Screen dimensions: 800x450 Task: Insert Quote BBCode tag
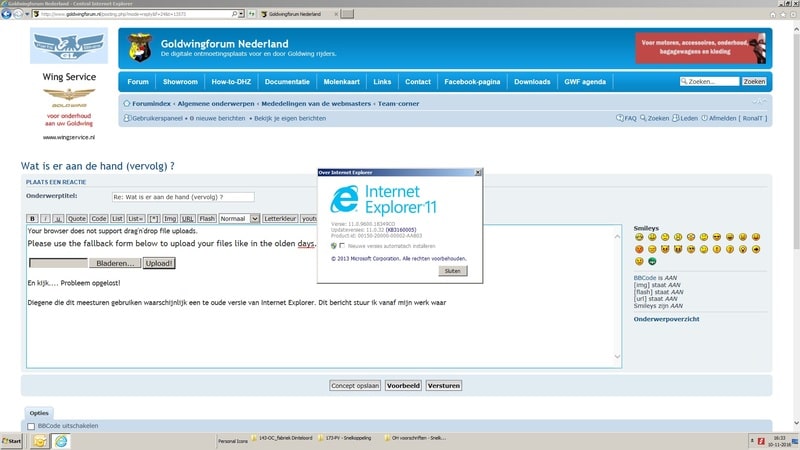77,218
